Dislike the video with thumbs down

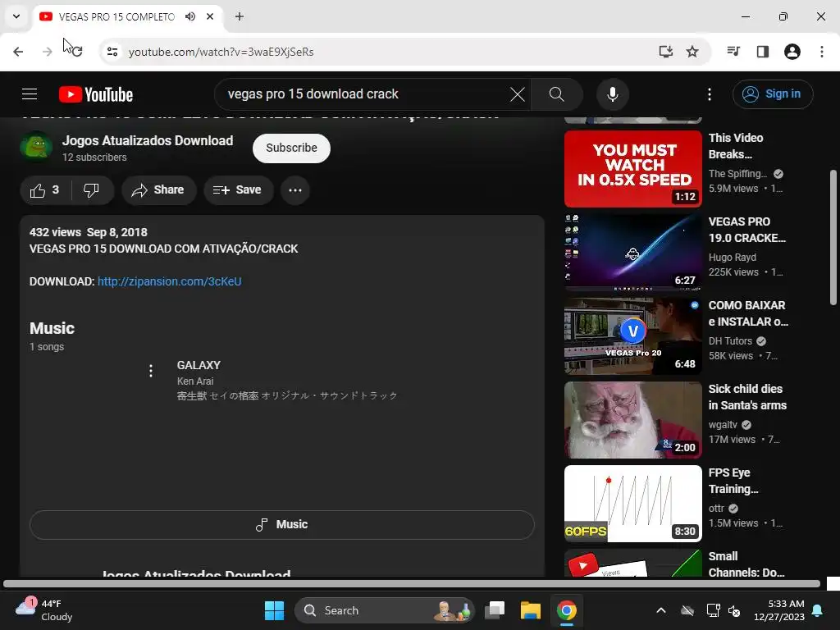pyautogui.click(x=92, y=190)
